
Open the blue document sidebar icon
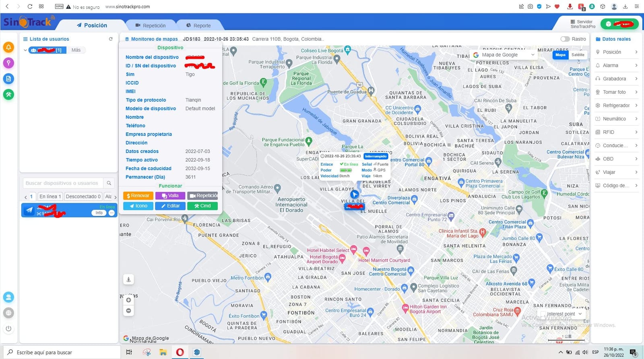pos(8,78)
